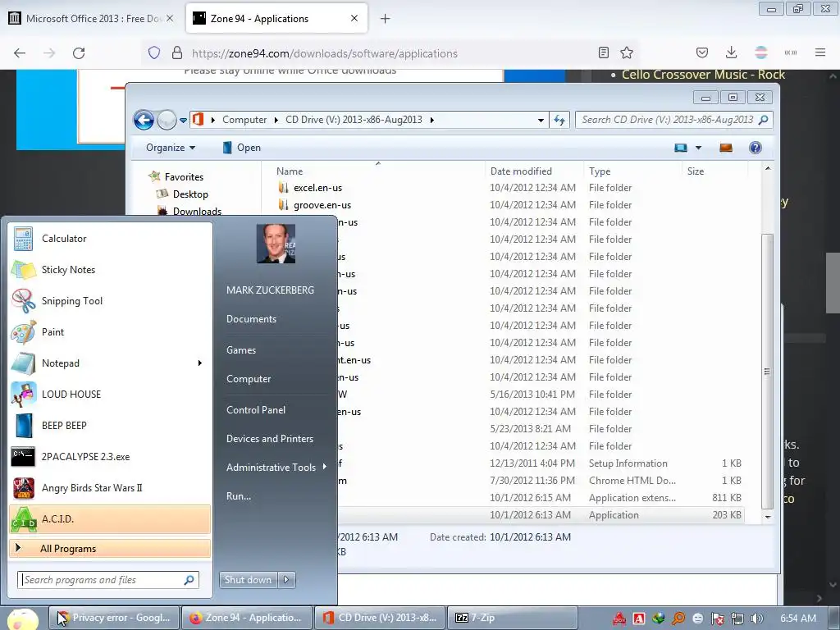Launch Angry Birds Star Wars II

tap(110, 487)
